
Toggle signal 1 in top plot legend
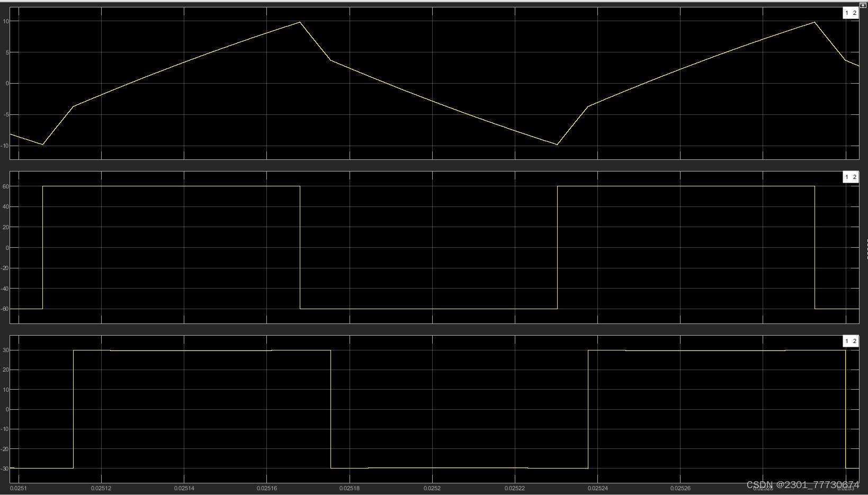coord(847,13)
